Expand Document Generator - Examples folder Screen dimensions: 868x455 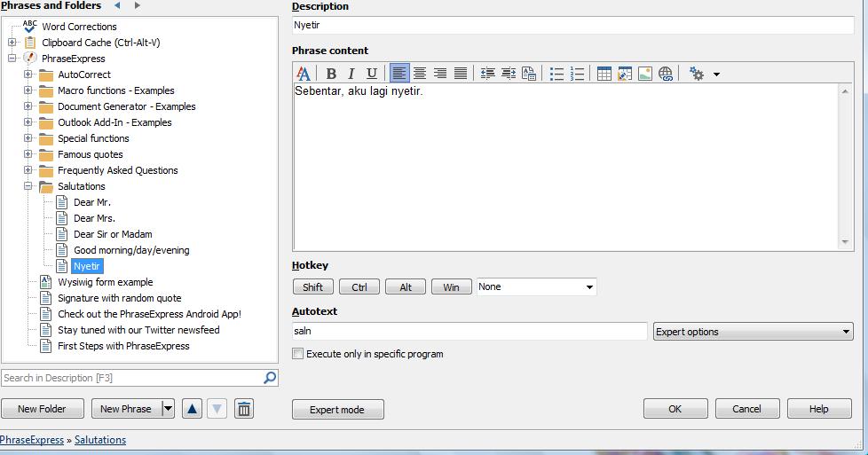tap(28, 106)
